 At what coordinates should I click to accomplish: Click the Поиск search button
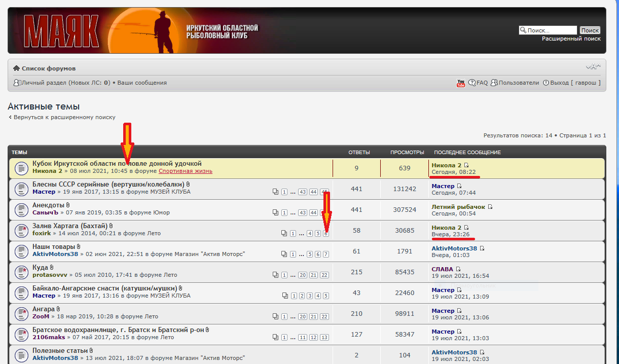[x=590, y=30]
